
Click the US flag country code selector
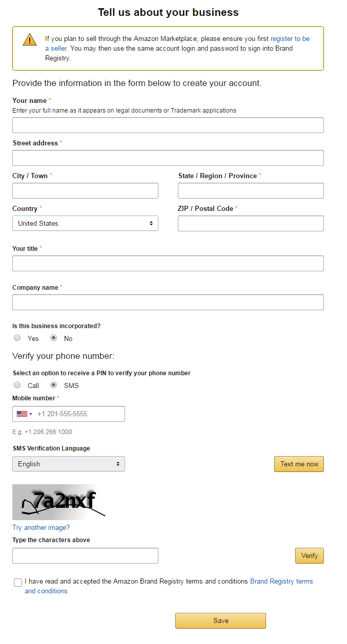click(24, 414)
